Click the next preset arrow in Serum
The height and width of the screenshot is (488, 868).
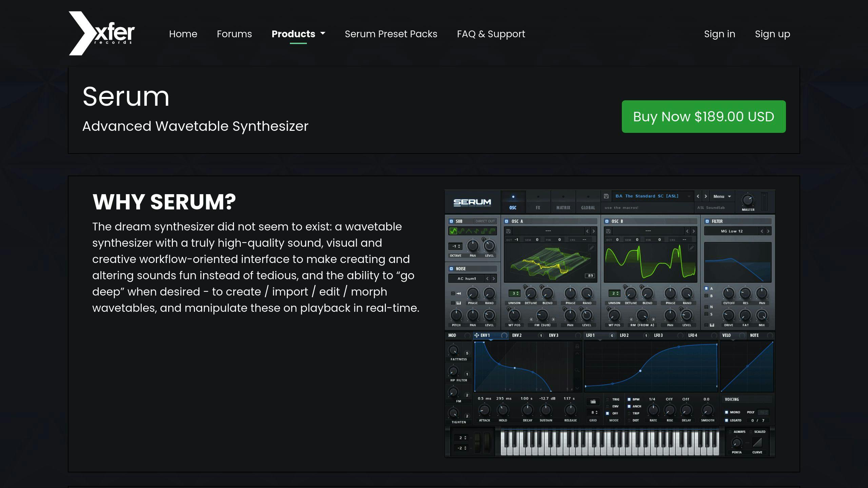706,196
